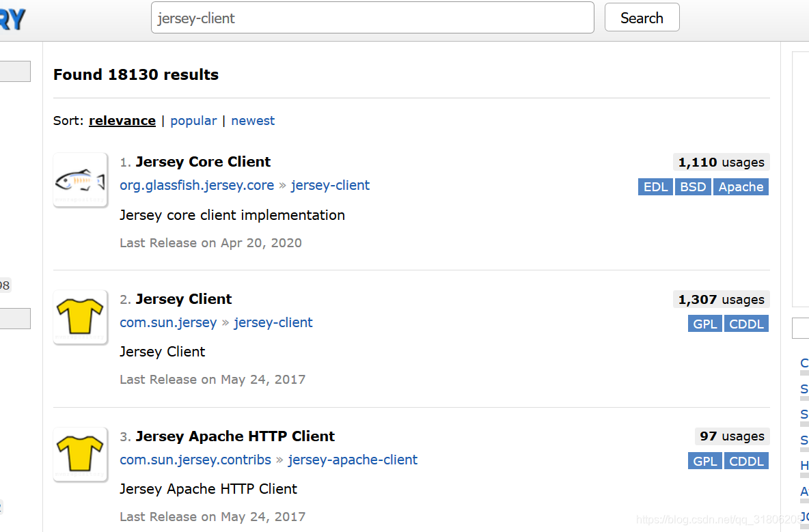Click the EDL license badge
This screenshot has width=809, height=532.
(655, 187)
